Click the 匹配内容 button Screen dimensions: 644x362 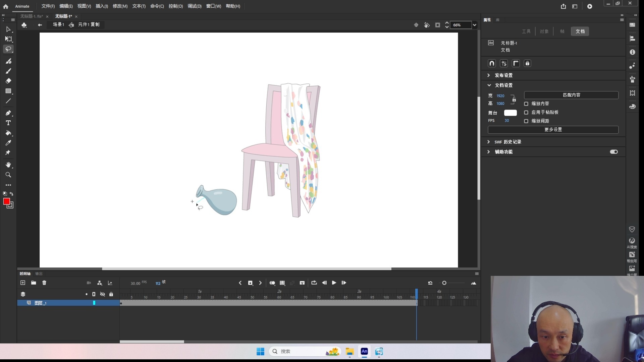point(571,95)
